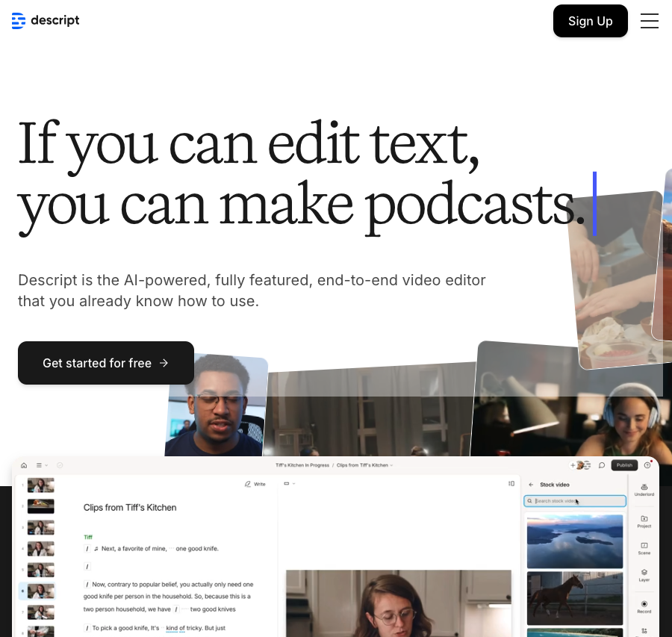The height and width of the screenshot is (637, 672).
Task: Click the hero video of hands cooking
Action: pyautogui.click(x=617, y=279)
